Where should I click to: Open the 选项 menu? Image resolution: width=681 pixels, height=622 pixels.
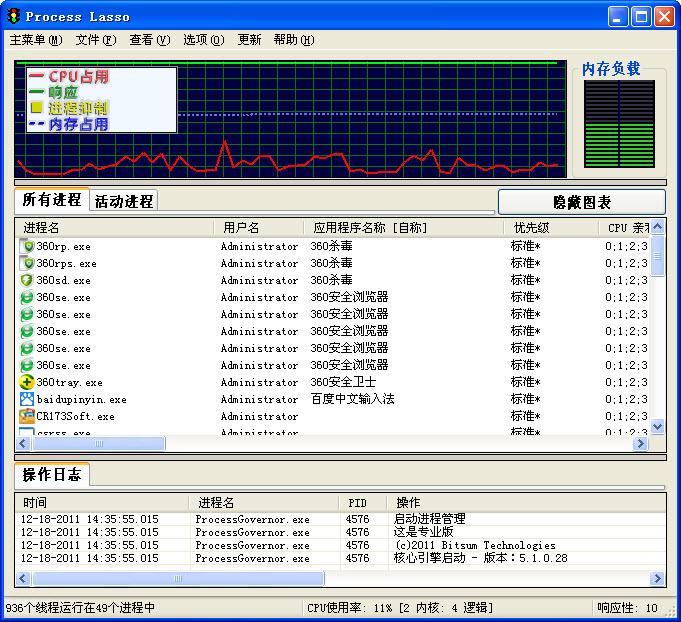(x=203, y=40)
